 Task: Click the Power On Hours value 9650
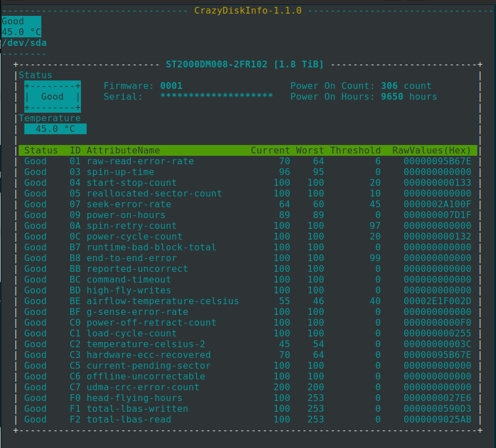[392, 96]
